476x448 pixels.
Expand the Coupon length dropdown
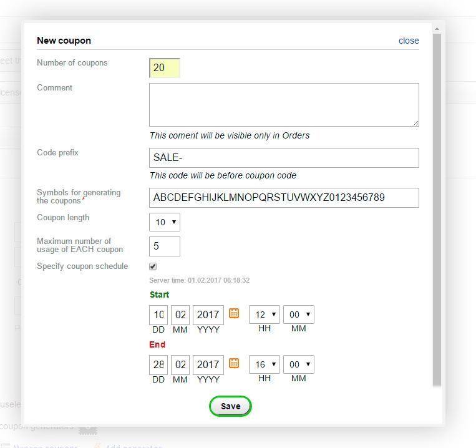coord(165,222)
